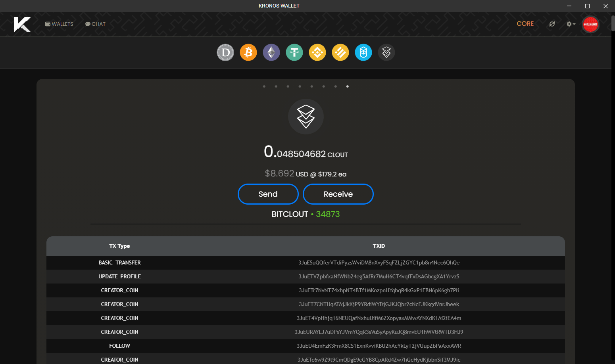Open TXID starting 3JuET7CNTUqATAj

379,304
